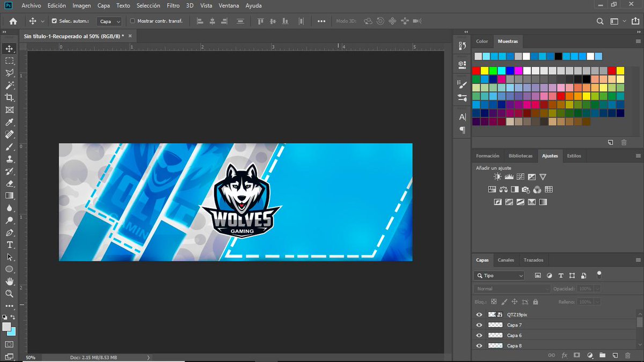Hide the Capa 8 layer
Screen dimensions: 644x362
(479, 345)
